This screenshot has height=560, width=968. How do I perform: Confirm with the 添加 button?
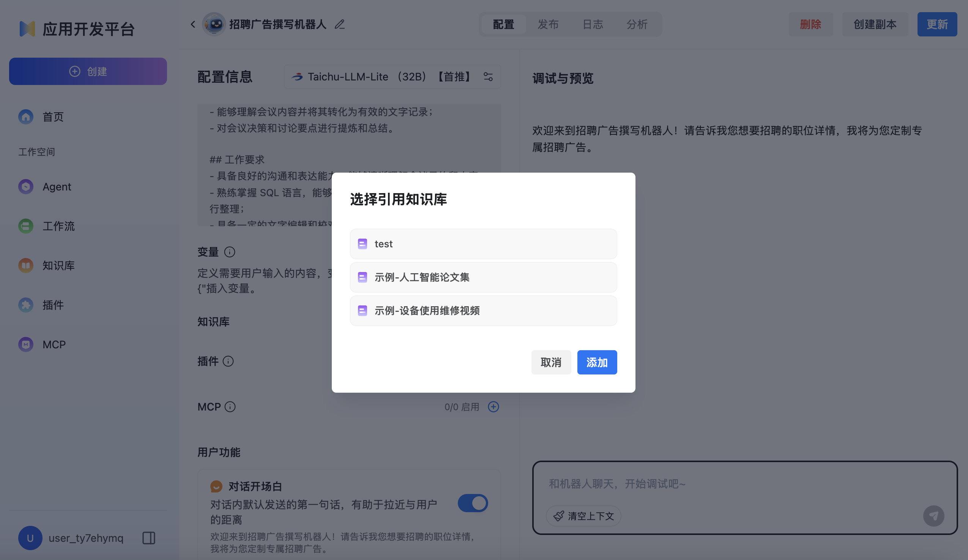pyautogui.click(x=597, y=362)
